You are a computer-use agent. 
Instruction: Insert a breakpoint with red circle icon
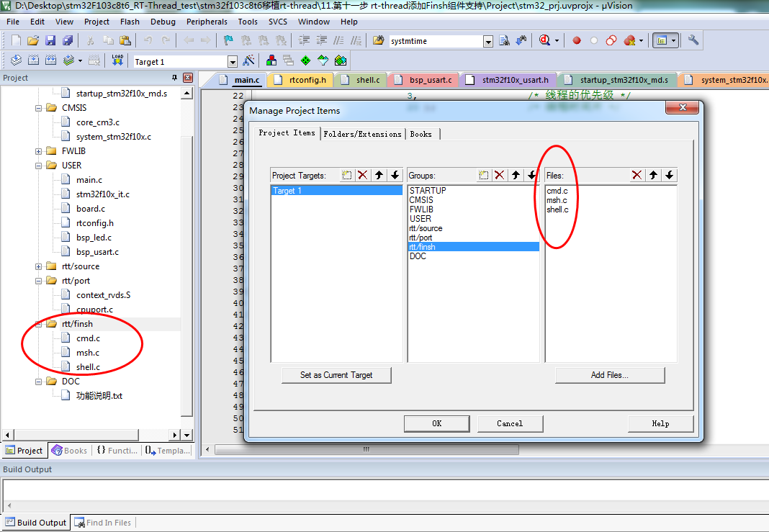(x=577, y=40)
